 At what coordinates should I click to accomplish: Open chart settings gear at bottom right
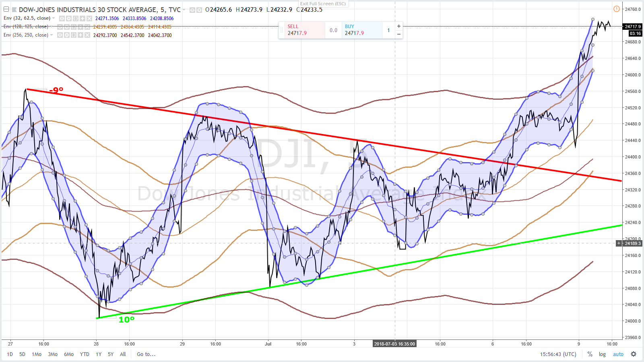click(x=634, y=354)
